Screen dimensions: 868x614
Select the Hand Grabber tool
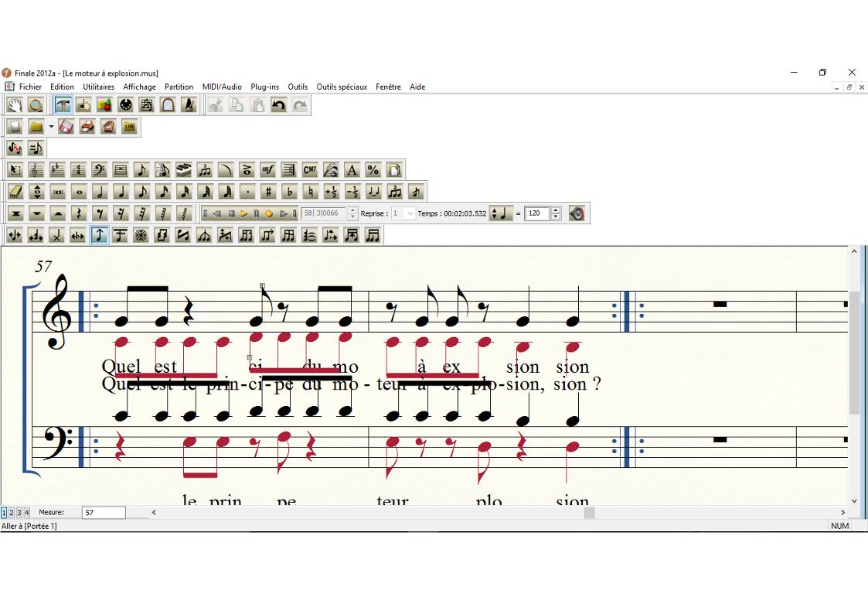pyautogui.click(x=15, y=105)
